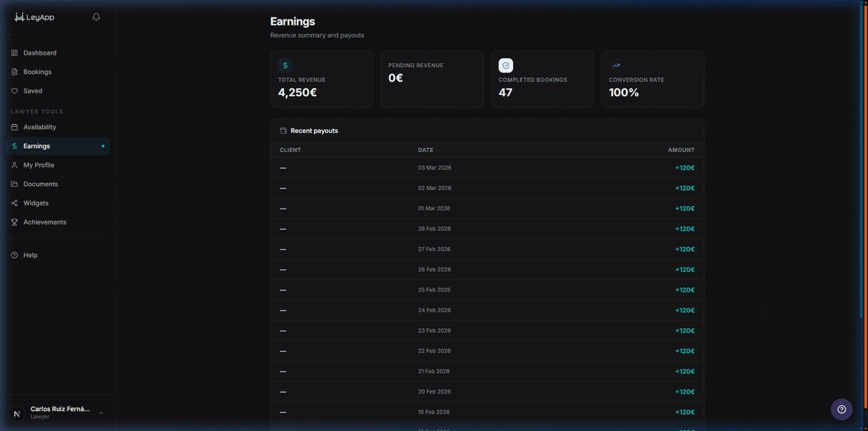This screenshot has width=868, height=431.
Task: Open the Dashboard section
Action: [40, 53]
